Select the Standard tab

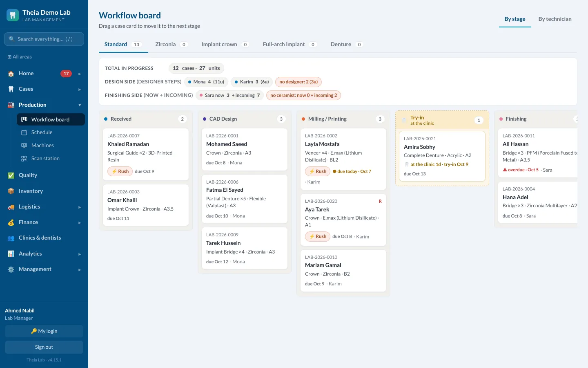coord(123,44)
